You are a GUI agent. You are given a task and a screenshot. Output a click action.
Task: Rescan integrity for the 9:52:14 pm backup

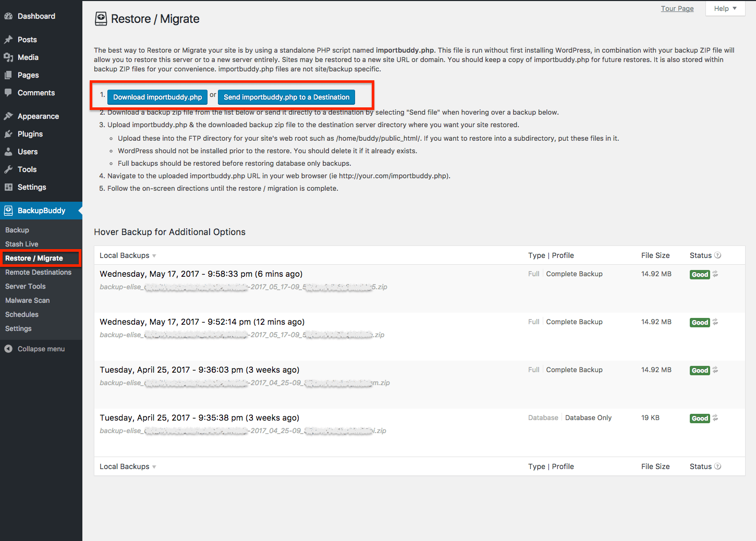(715, 322)
